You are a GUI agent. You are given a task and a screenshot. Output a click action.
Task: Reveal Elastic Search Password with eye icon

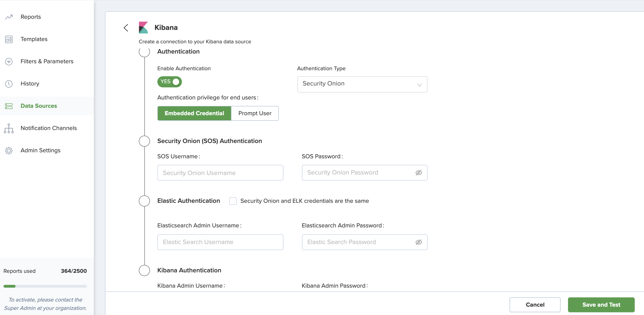pyautogui.click(x=419, y=242)
